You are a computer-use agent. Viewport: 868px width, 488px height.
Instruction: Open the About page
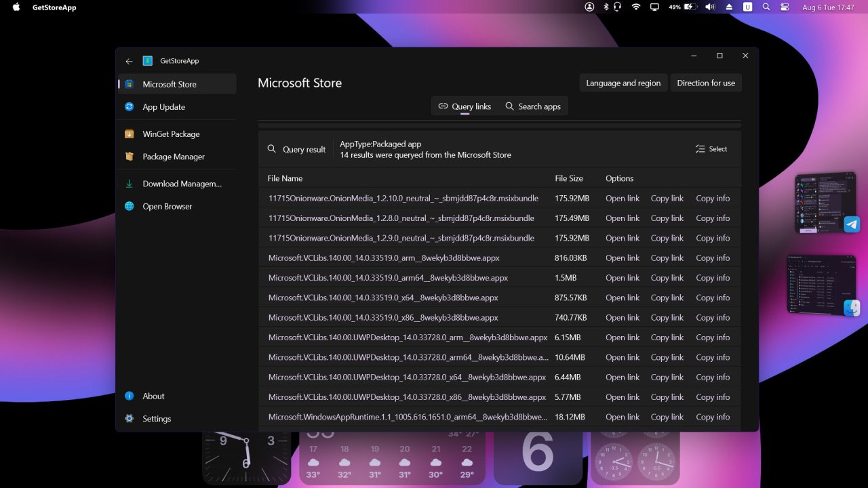[153, 396]
